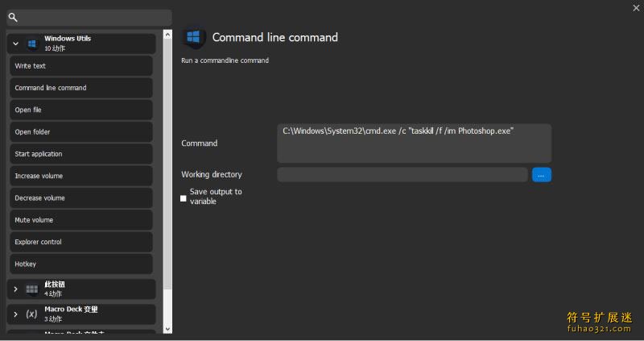Select the Mute volume action

click(x=81, y=219)
